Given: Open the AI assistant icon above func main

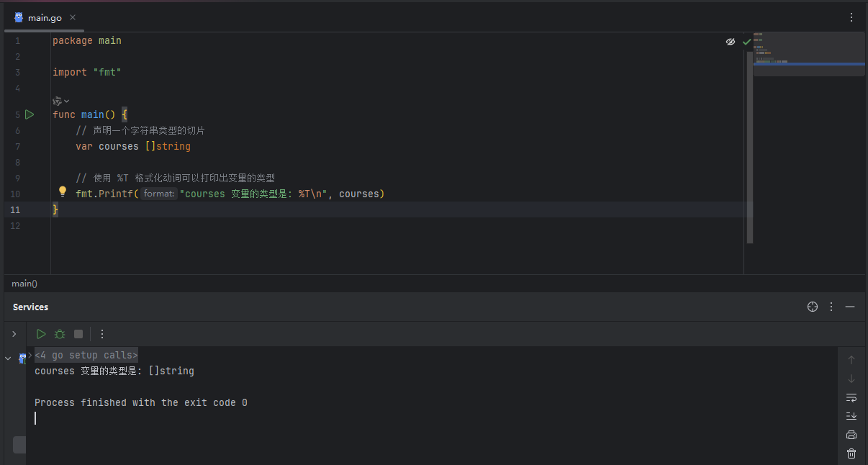Looking at the screenshot, I should [x=58, y=101].
